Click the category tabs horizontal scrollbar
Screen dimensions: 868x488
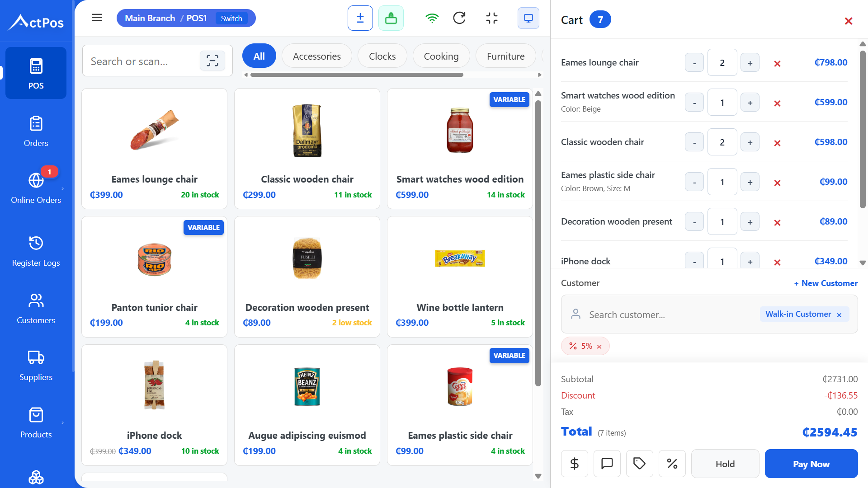[357, 75]
